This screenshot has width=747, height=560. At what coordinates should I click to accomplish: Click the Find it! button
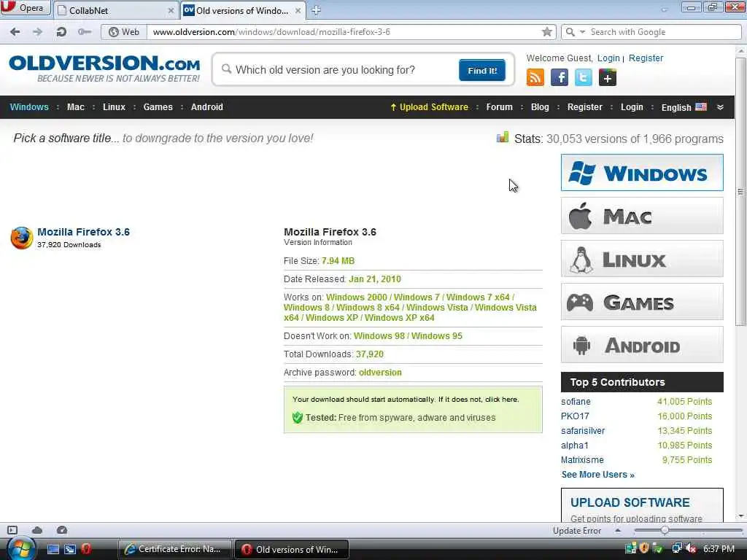482,71
